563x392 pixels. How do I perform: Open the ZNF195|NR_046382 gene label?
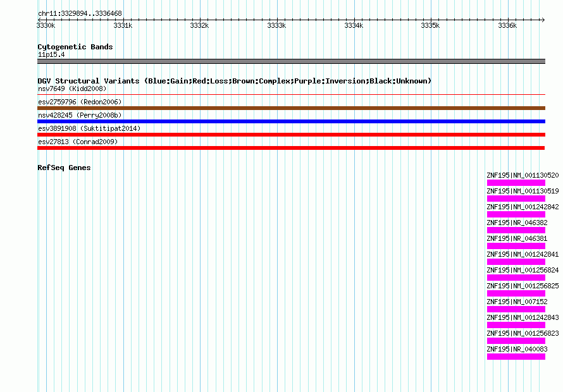pos(517,223)
